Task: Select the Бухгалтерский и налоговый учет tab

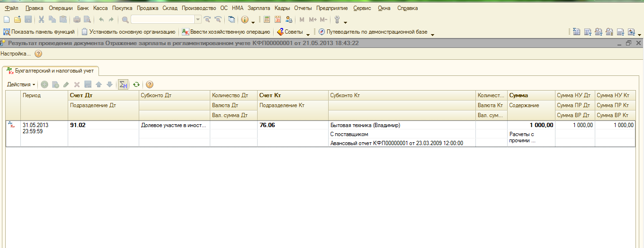Action: [51, 71]
